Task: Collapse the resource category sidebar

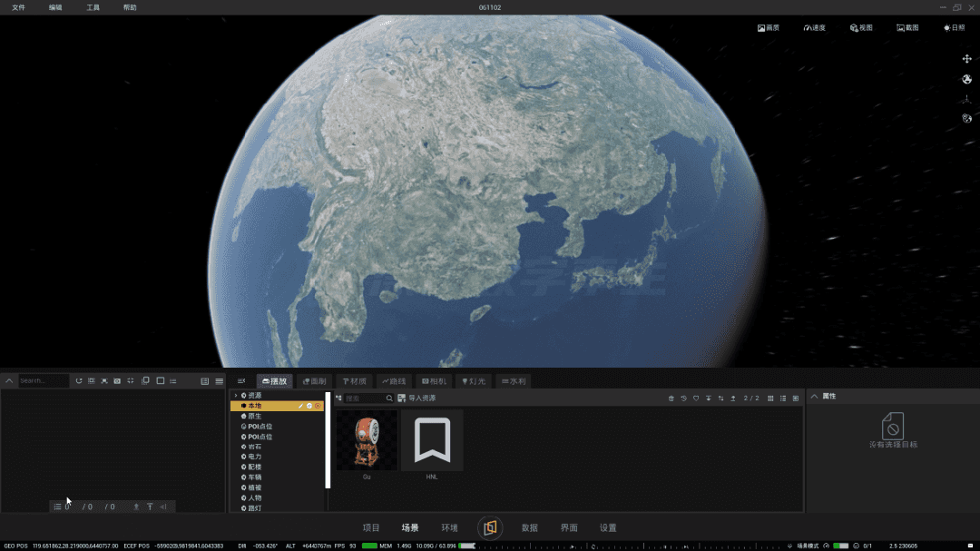Action: click(241, 381)
